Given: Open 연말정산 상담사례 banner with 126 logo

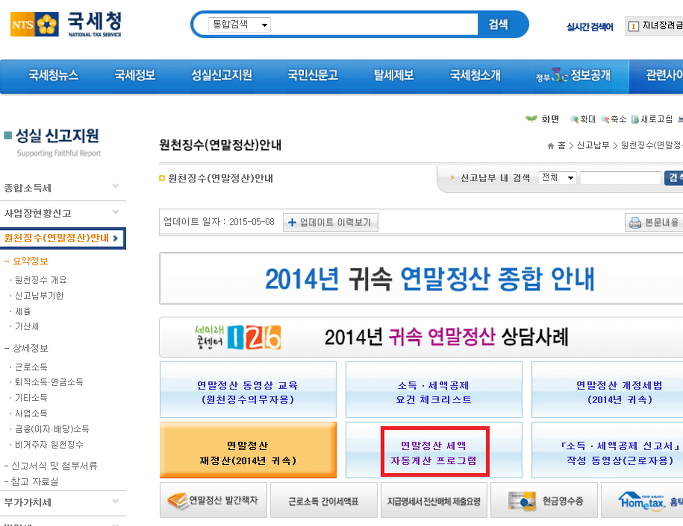Looking at the screenshot, I should [x=421, y=337].
